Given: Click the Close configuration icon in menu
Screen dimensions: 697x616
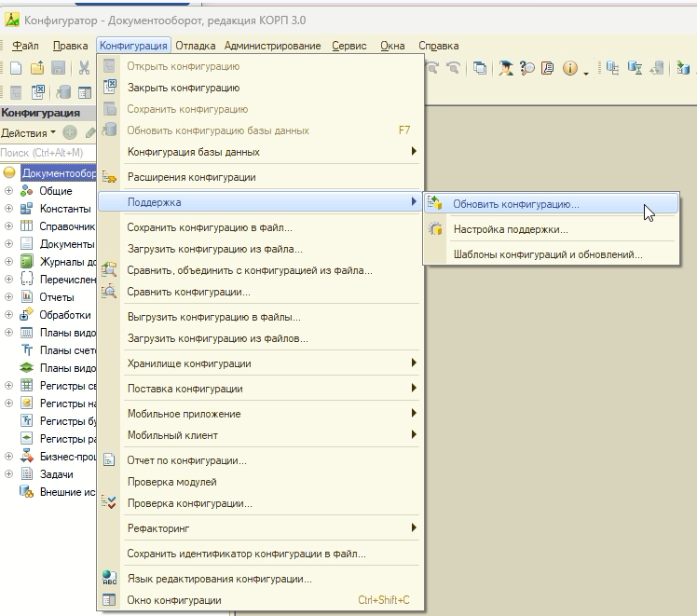Looking at the screenshot, I should point(109,87).
